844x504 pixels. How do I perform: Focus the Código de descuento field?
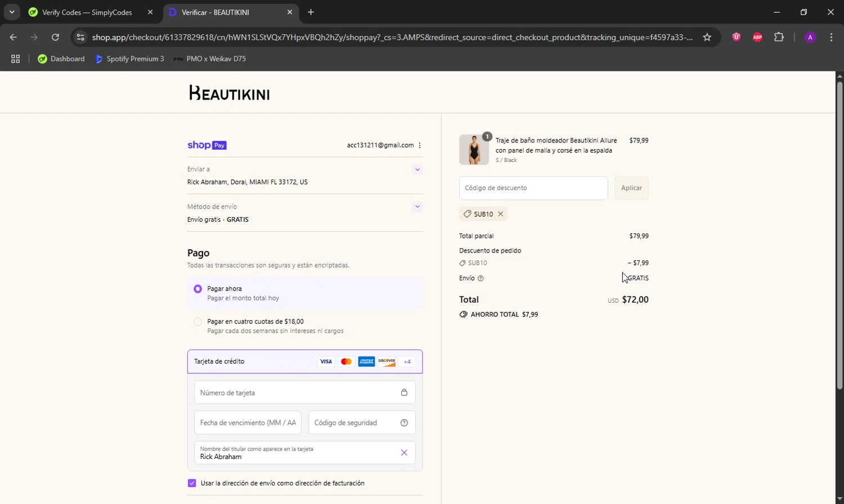click(533, 188)
